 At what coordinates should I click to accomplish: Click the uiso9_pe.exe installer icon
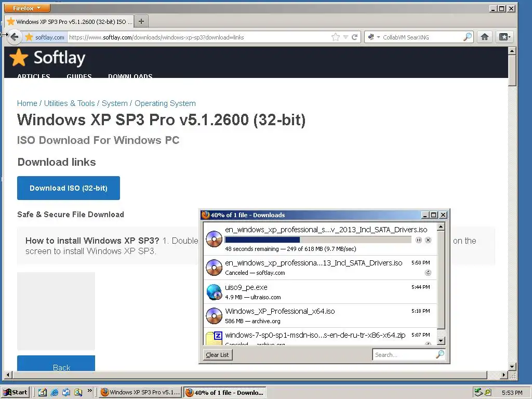pyautogui.click(x=214, y=292)
